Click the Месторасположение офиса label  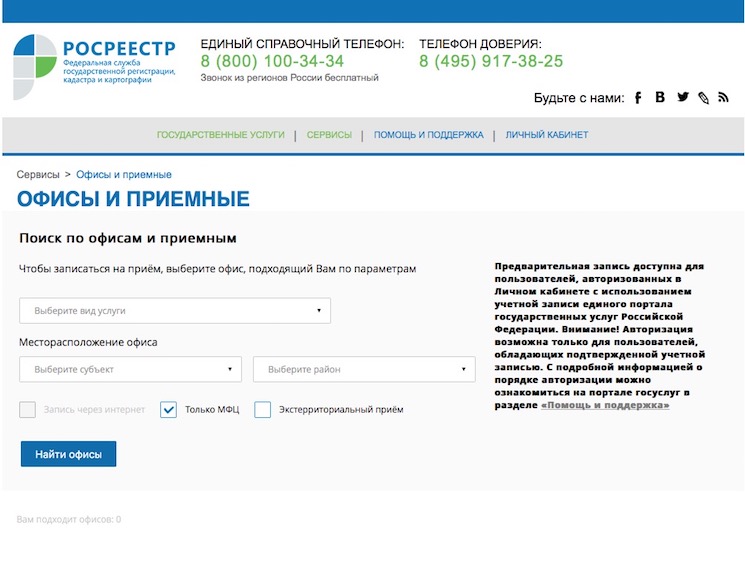tap(88, 342)
